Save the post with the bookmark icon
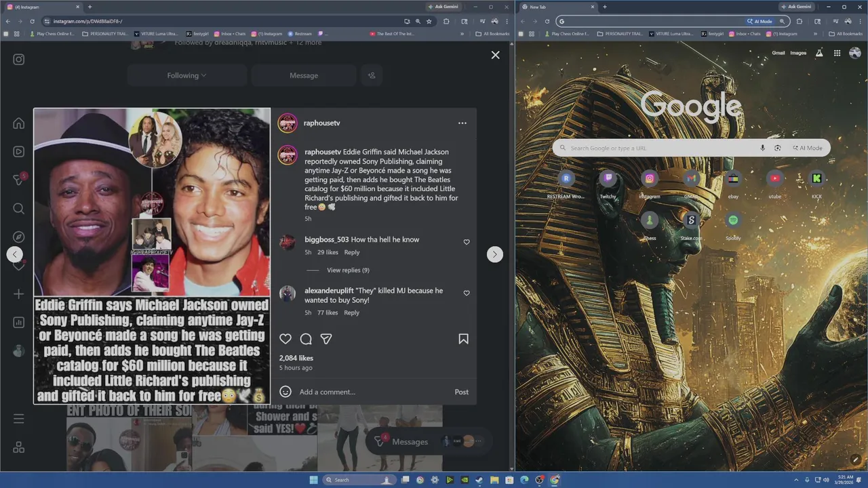The width and height of the screenshot is (868, 488). point(464,339)
